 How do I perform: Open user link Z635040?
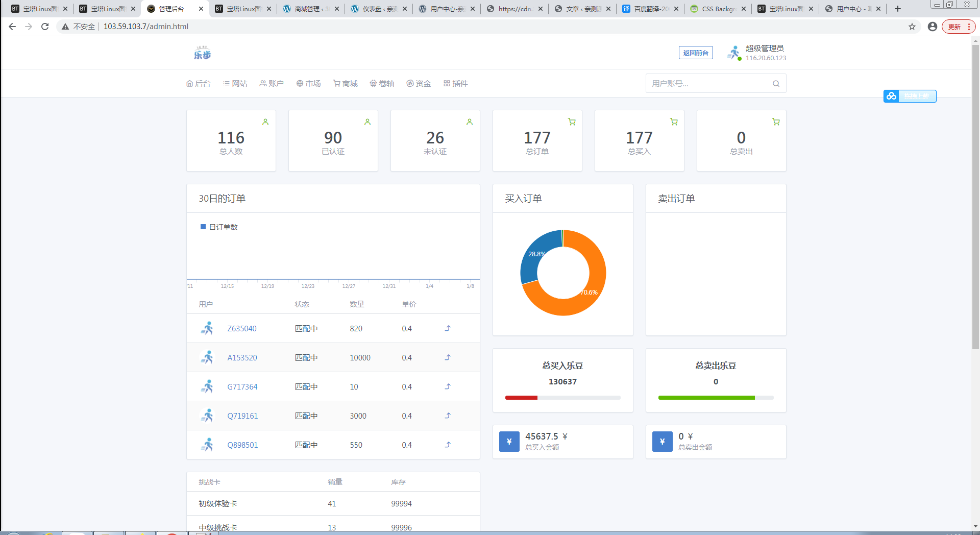pos(242,328)
